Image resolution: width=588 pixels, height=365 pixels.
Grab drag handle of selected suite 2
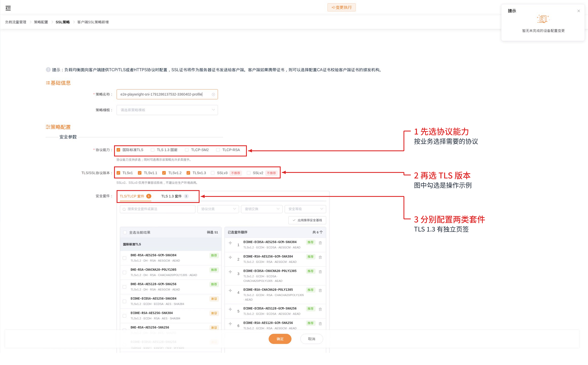(x=230, y=257)
